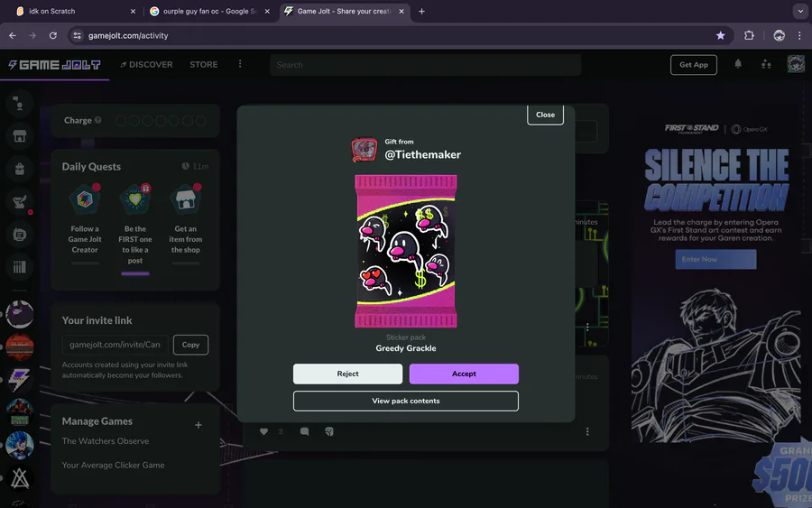This screenshot has width=812, height=508.
Task: Open Your Average Clicker Game
Action: 114,465
